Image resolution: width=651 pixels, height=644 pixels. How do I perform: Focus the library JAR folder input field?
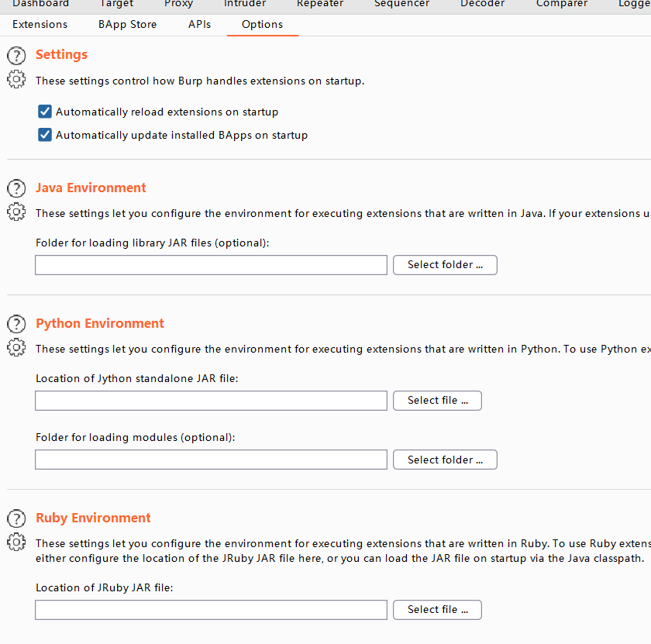[x=211, y=265]
